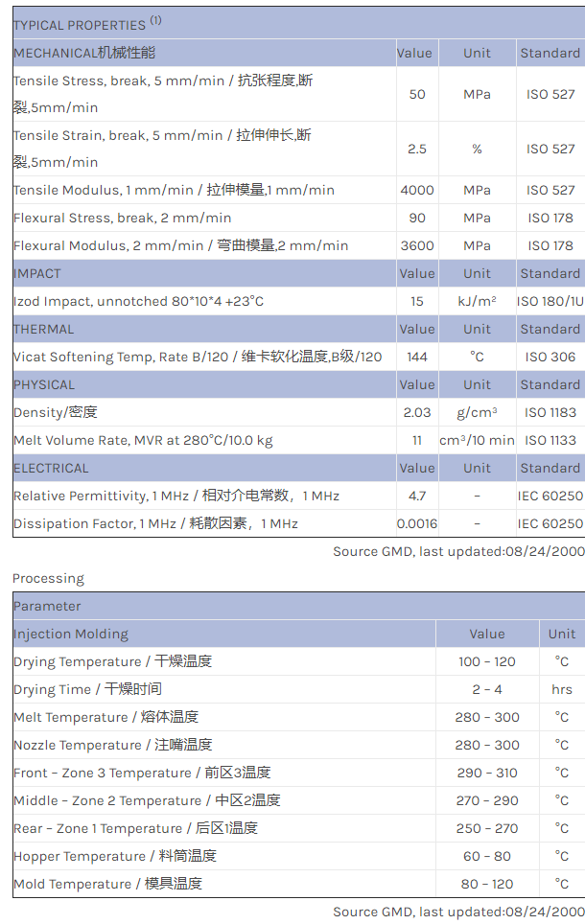585x924 pixels.
Task: Click the Flexural Modulus value 3600
Action: coord(417,245)
